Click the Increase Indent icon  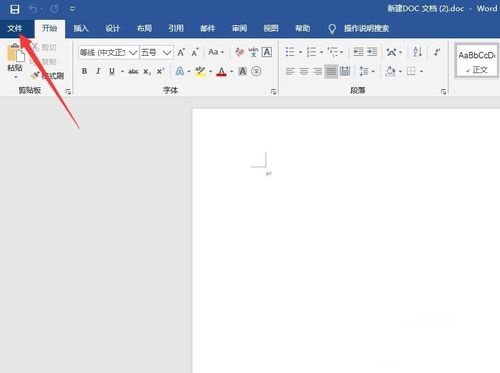pos(372,52)
